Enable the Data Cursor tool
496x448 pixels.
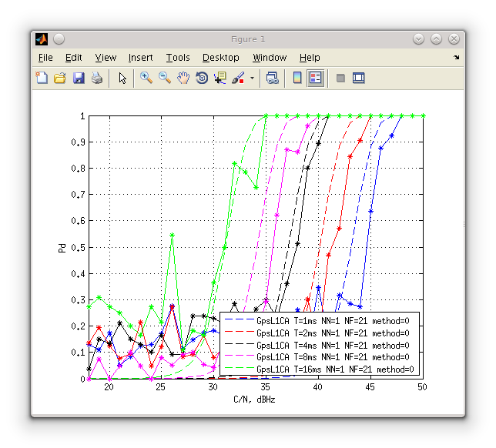220,78
